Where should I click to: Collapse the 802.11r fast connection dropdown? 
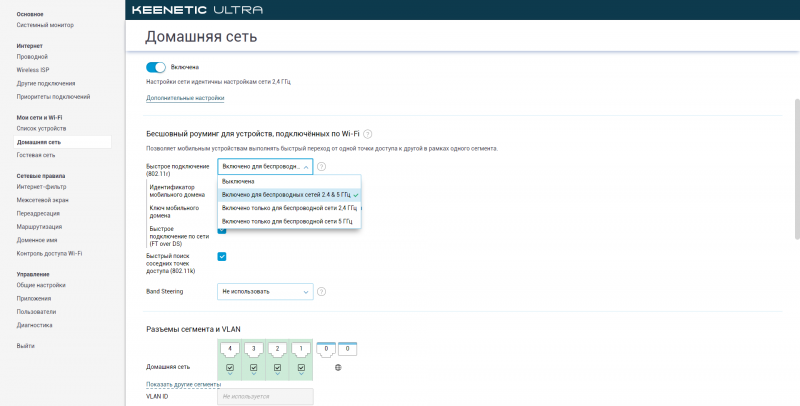[x=265, y=167]
